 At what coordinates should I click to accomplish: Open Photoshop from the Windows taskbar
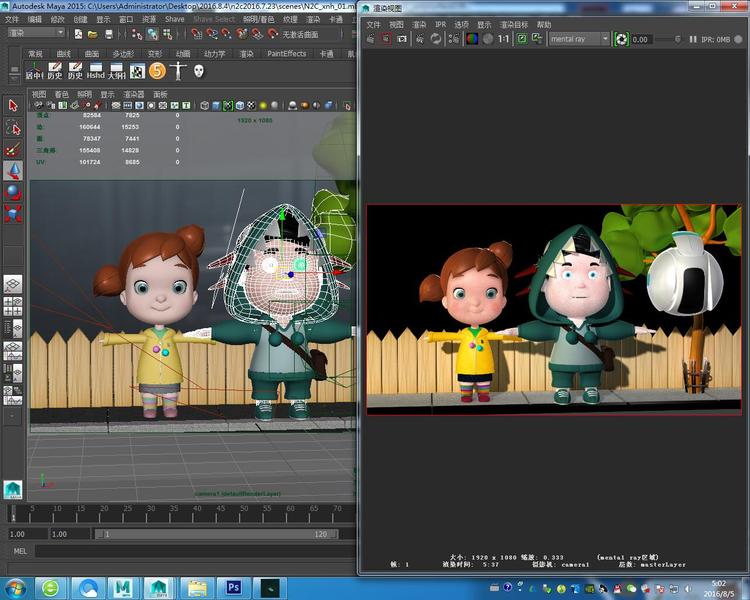(233, 588)
